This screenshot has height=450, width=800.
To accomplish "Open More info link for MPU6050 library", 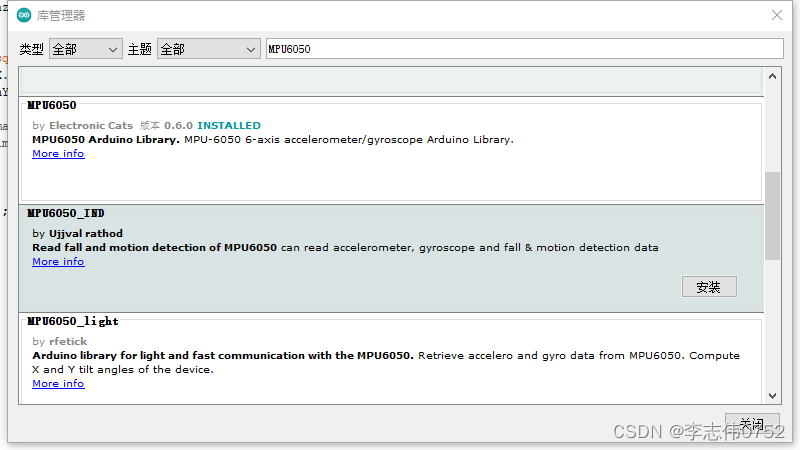I will click(x=58, y=154).
